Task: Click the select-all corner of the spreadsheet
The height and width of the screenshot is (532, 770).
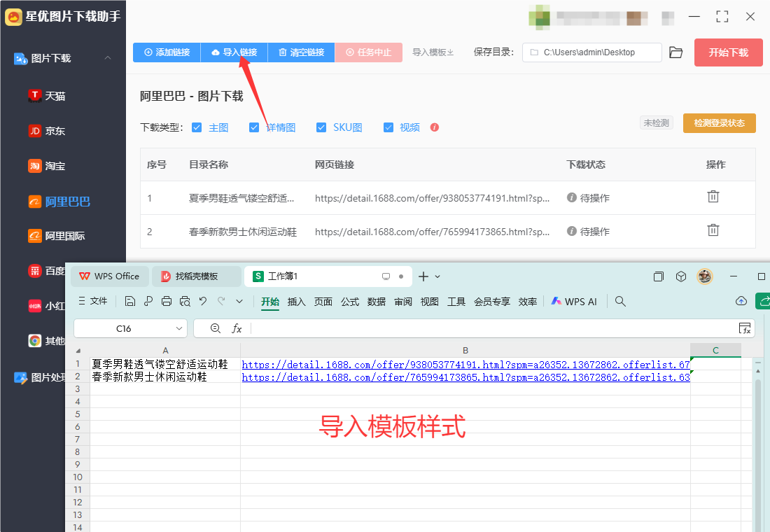Action: (x=78, y=351)
